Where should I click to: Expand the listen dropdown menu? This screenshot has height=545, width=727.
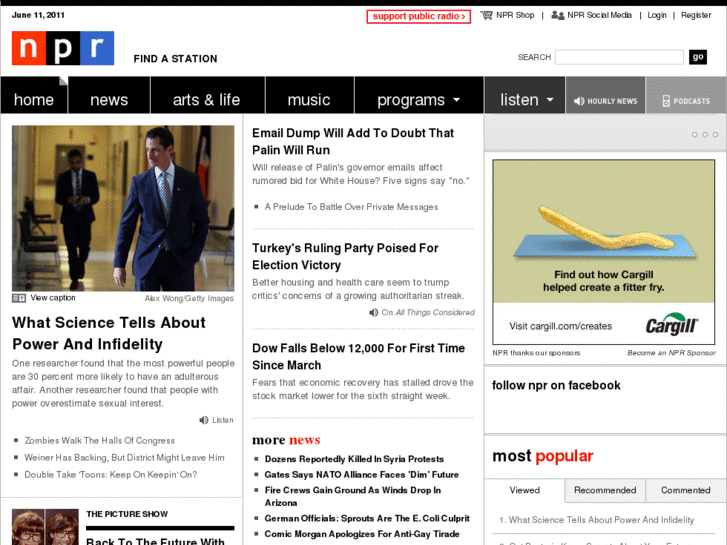point(550,100)
